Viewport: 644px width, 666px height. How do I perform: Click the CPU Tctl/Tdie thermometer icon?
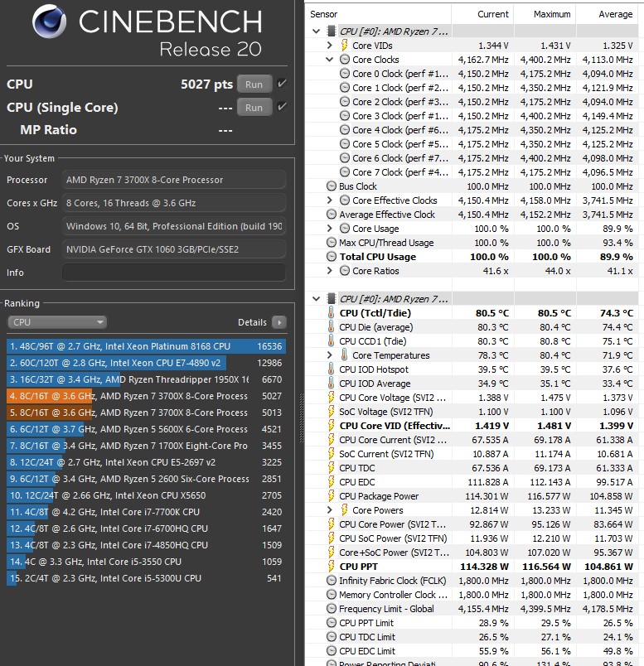[332, 313]
